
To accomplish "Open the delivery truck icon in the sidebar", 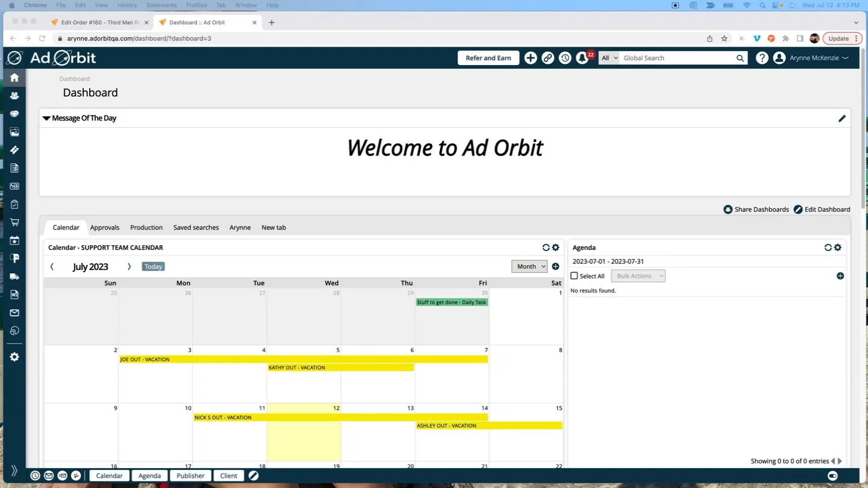I will pos(14,277).
